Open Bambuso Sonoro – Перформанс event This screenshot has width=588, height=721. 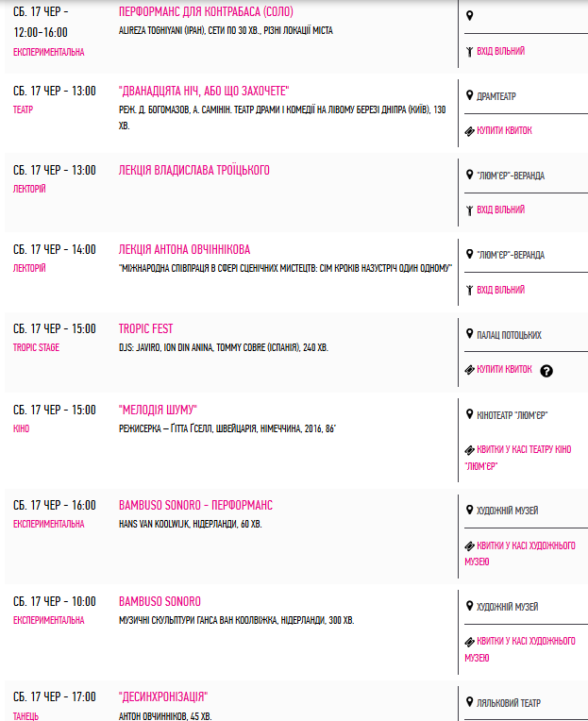195,505
